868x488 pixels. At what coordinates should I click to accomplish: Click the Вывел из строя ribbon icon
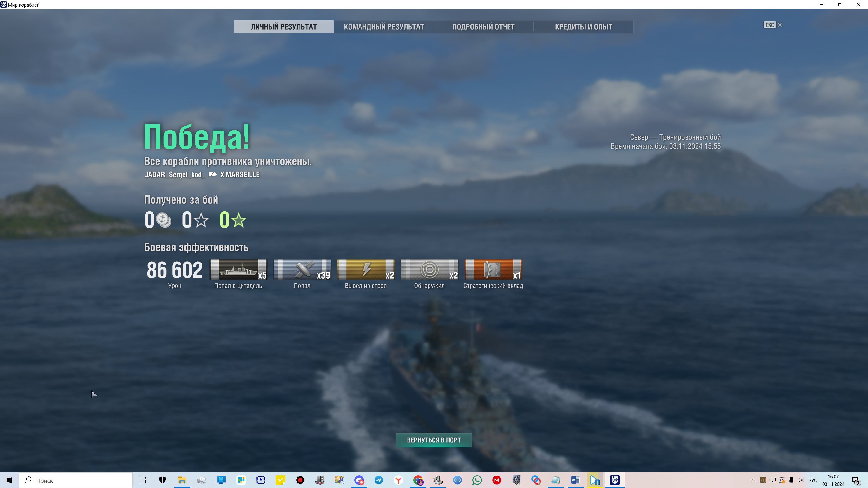[366, 270]
